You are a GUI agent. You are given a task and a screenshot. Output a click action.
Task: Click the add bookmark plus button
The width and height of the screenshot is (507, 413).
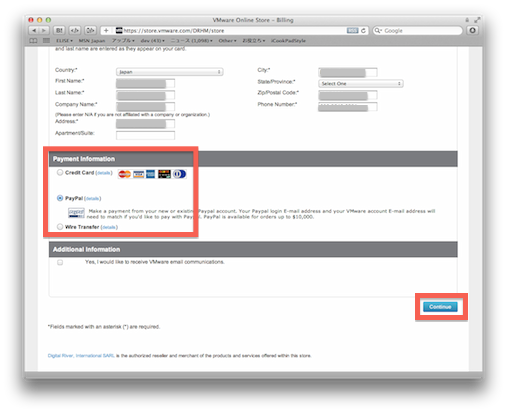[x=106, y=30]
